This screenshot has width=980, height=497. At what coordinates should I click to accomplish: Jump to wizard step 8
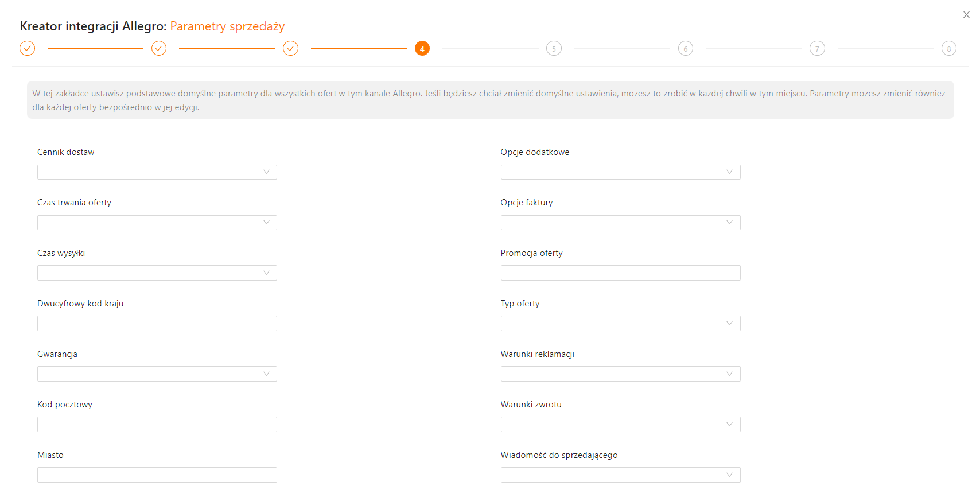(x=949, y=49)
